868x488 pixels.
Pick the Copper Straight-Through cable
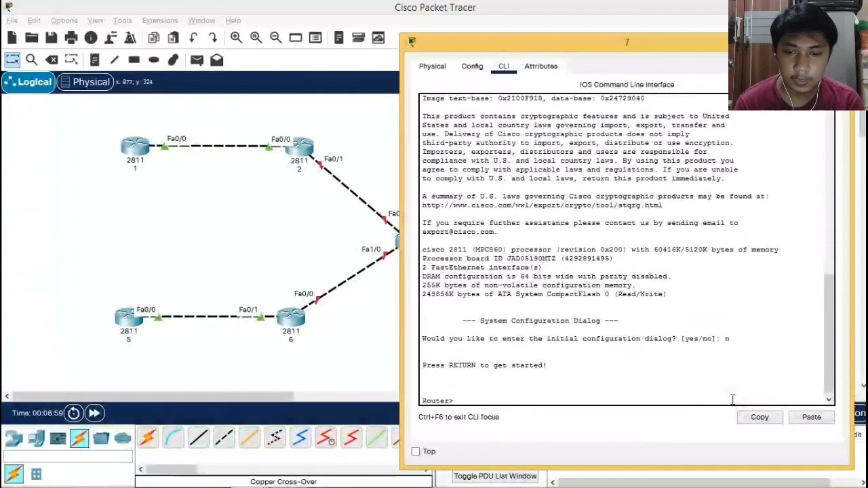click(199, 439)
